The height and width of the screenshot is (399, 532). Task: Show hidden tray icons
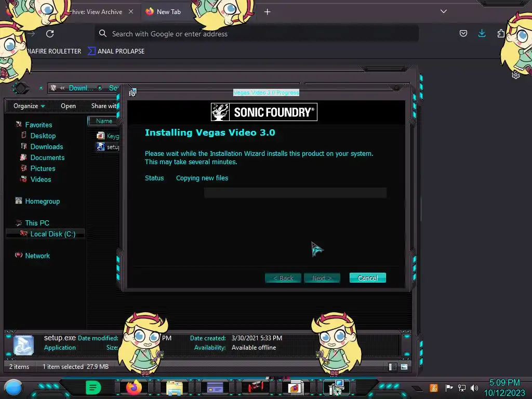point(418,388)
